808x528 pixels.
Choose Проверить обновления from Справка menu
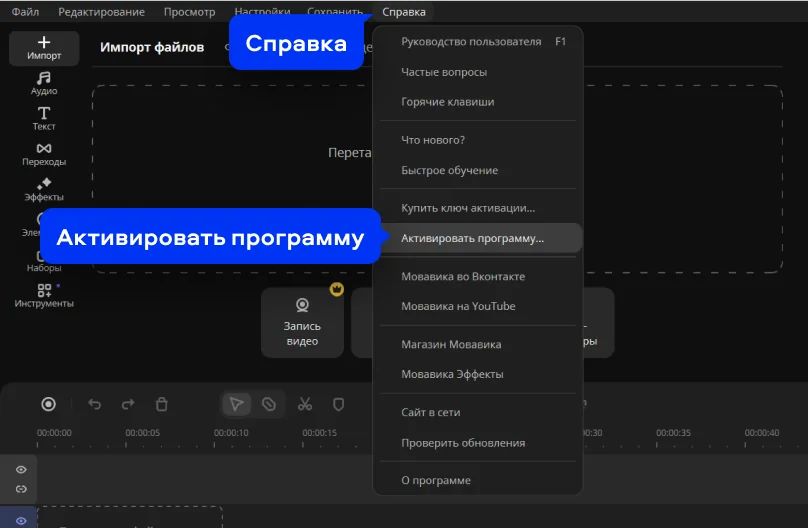(462, 442)
